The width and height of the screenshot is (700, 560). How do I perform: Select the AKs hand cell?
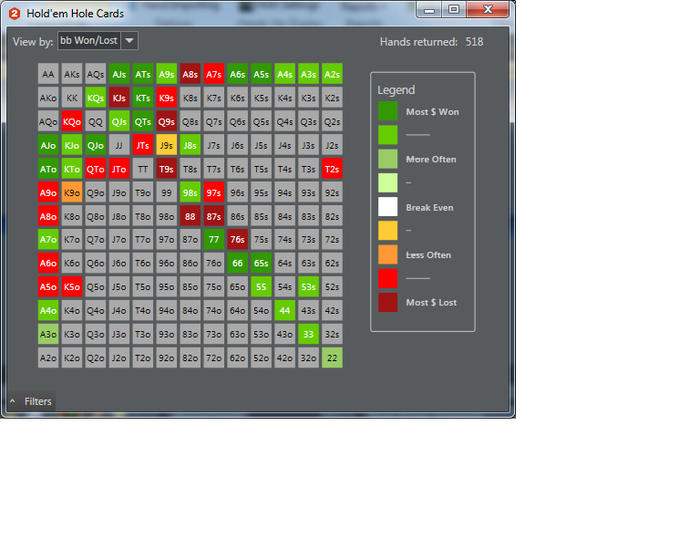coord(72,74)
